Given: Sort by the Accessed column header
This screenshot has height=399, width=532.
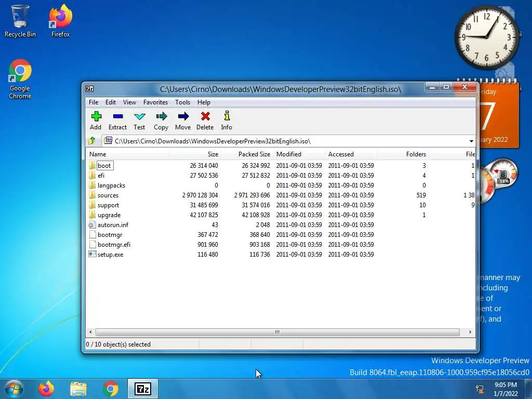Looking at the screenshot, I should (351, 154).
